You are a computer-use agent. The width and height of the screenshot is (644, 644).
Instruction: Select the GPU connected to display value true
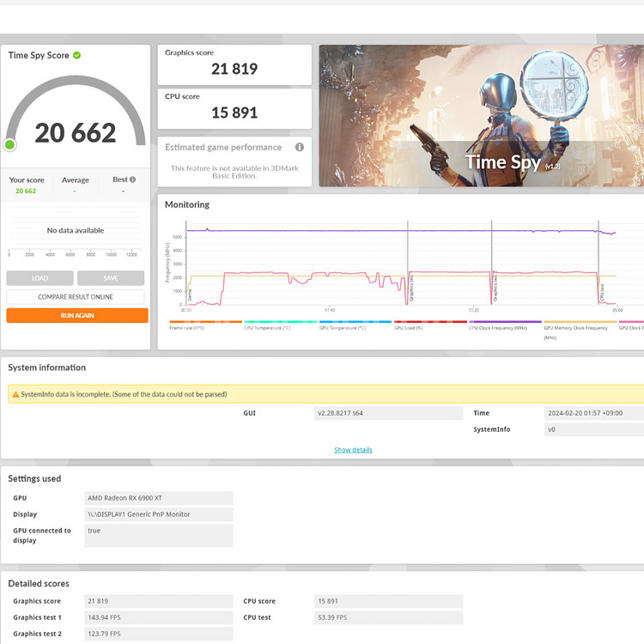point(159,536)
